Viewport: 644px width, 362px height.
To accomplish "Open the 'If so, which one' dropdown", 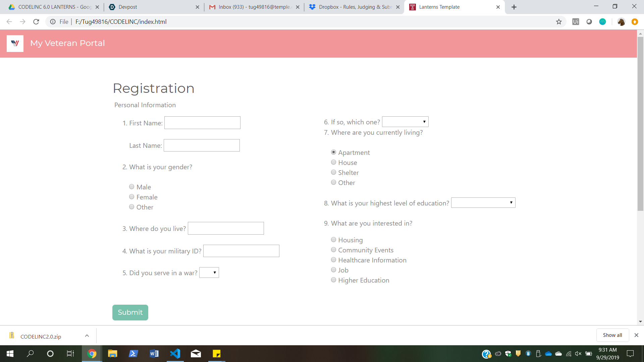I will click(x=405, y=122).
